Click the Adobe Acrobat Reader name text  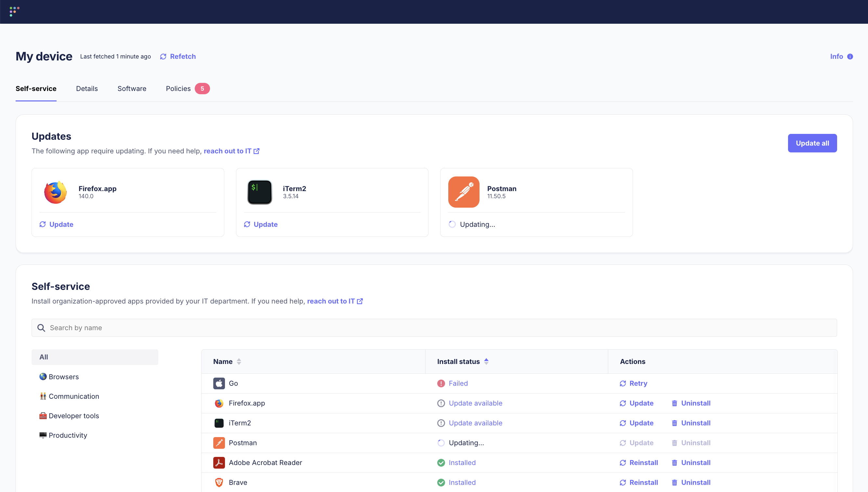(265, 463)
